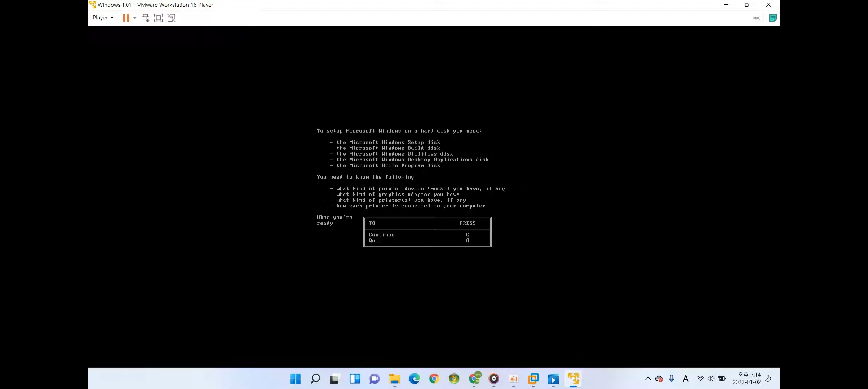This screenshot has width=868, height=389.
Task: Open the blue media player taskbar icon
Action: coord(553,379)
